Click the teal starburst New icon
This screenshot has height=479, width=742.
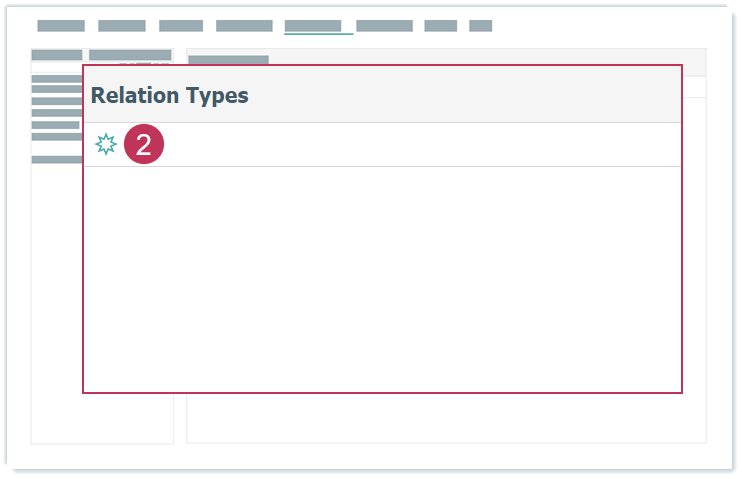105,145
